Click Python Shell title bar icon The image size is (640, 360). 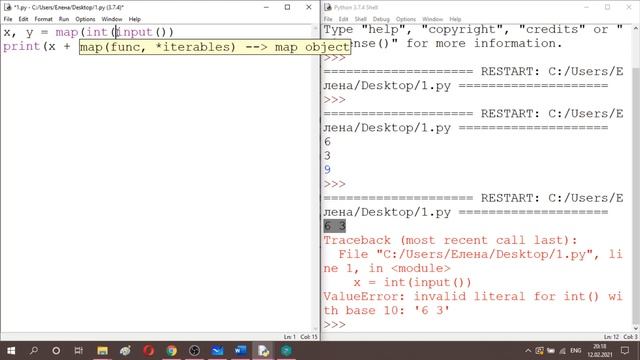click(328, 7)
